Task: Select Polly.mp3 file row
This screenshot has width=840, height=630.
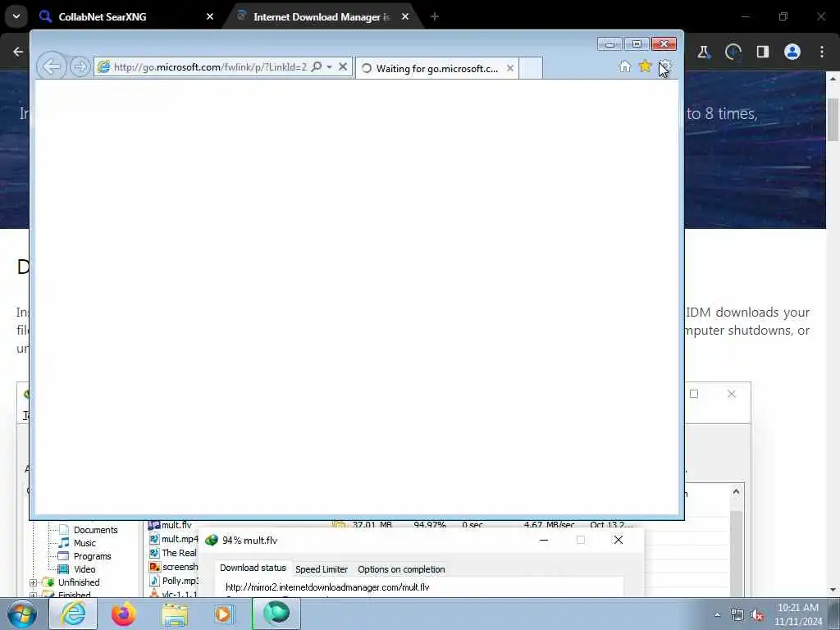Action: tap(174, 581)
